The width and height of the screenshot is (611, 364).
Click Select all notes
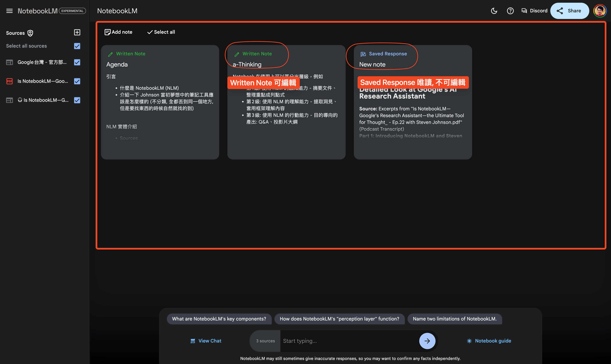(161, 32)
